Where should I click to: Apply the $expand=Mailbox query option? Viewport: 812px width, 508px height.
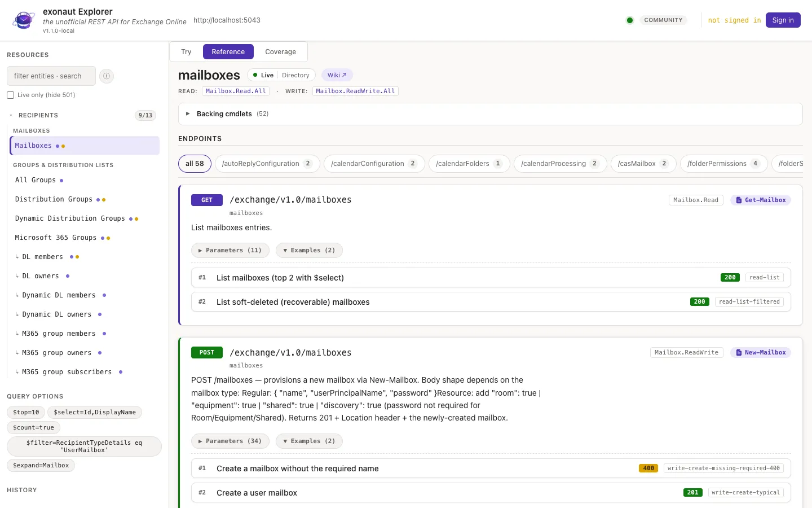(x=41, y=466)
